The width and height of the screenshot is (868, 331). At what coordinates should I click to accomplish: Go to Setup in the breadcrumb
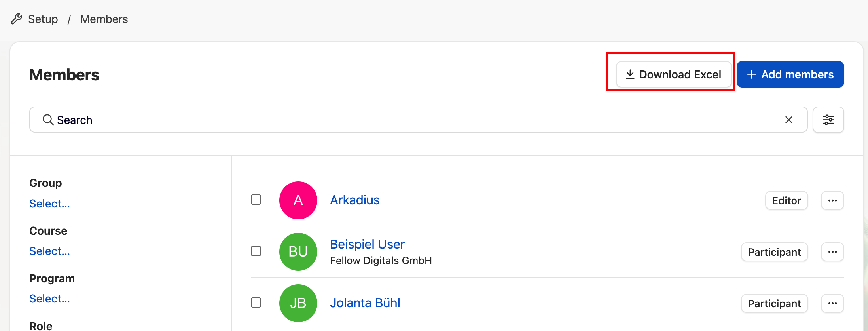43,19
